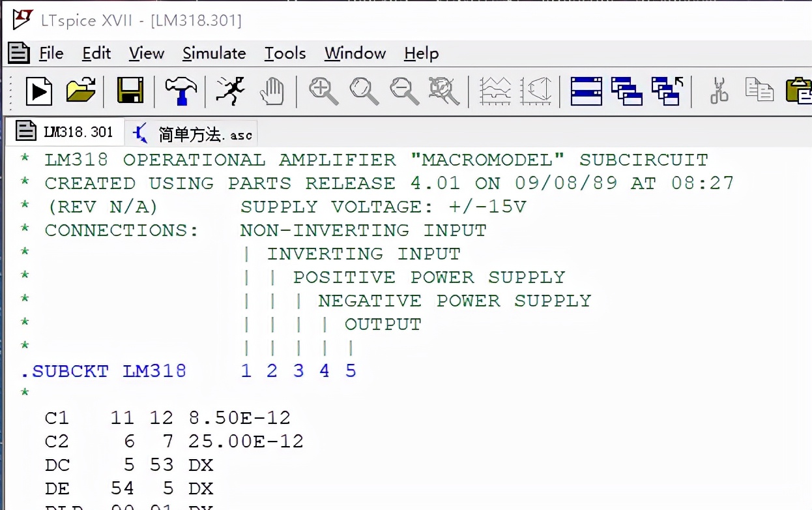
Task: Save file with floppy disk icon
Action: pyautogui.click(x=130, y=90)
